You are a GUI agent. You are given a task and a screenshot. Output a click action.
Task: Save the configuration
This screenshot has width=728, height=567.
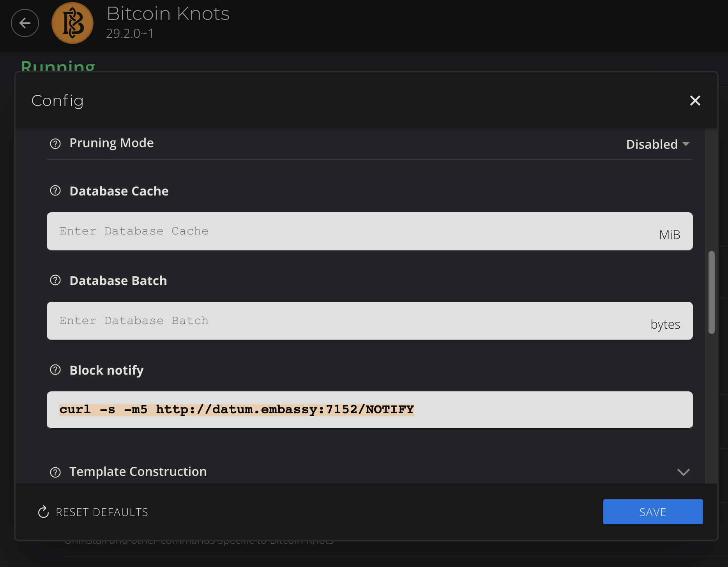(x=653, y=512)
